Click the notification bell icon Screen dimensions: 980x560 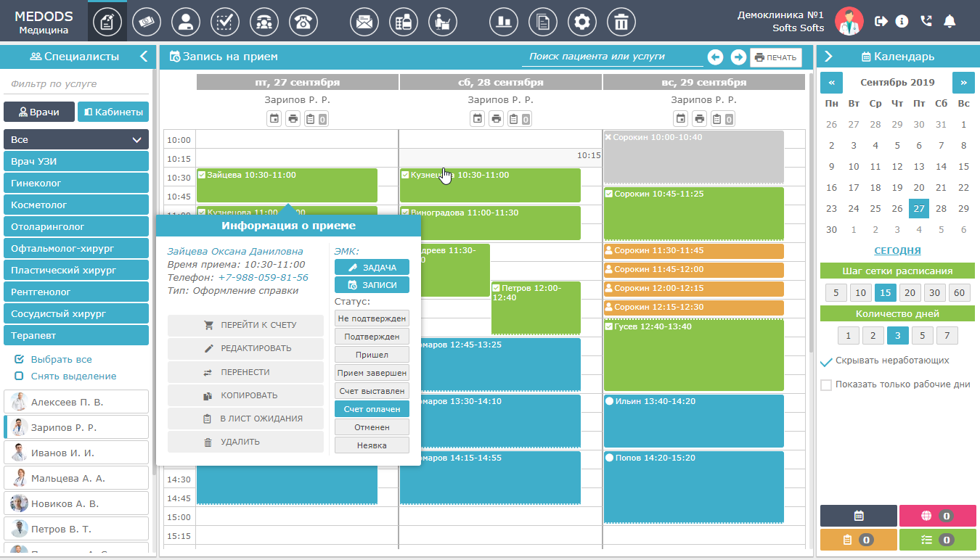click(949, 21)
